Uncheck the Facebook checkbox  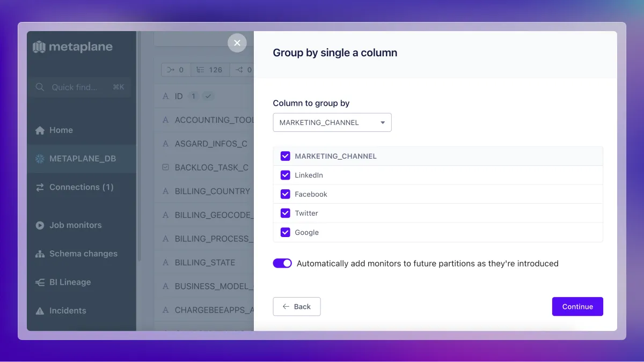point(286,194)
